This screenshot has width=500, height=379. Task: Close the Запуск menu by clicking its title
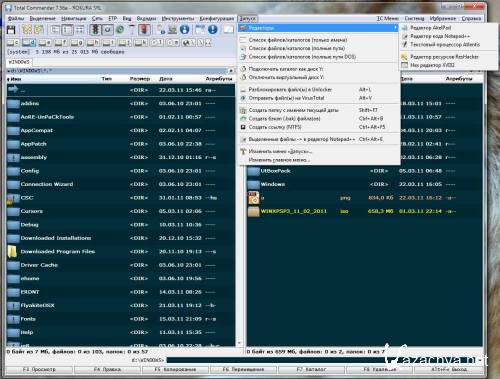tap(247, 18)
